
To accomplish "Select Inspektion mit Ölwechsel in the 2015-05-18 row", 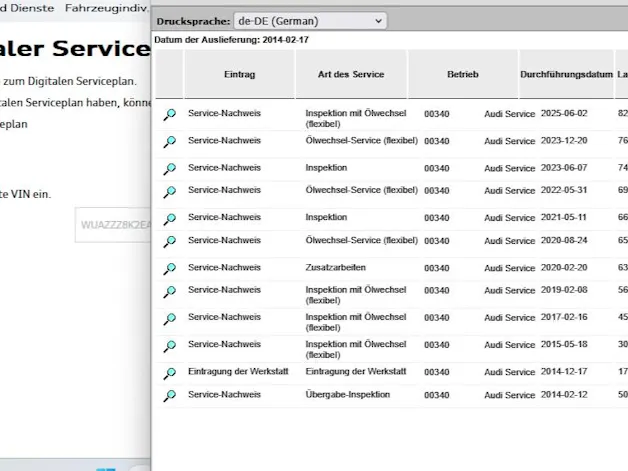I will (356, 350).
